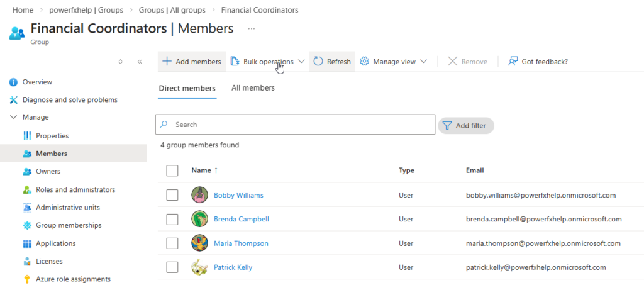
Task: Select the Direct members tab
Action: (187, 89)
